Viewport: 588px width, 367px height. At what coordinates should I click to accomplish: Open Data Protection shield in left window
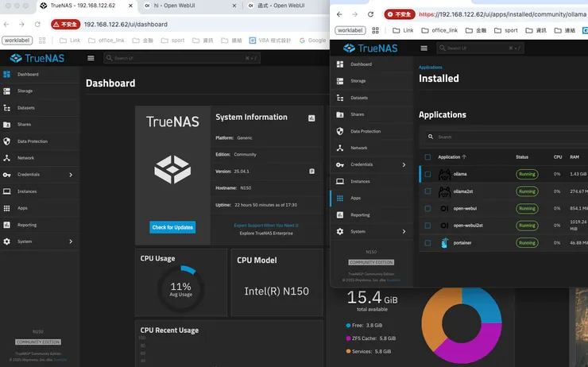(6, 141)
